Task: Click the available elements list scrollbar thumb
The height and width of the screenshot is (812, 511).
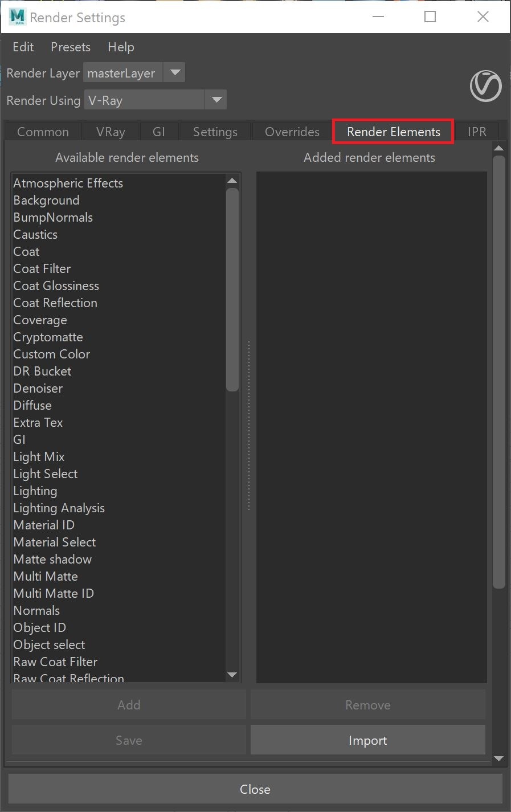Action: point(232,290)
